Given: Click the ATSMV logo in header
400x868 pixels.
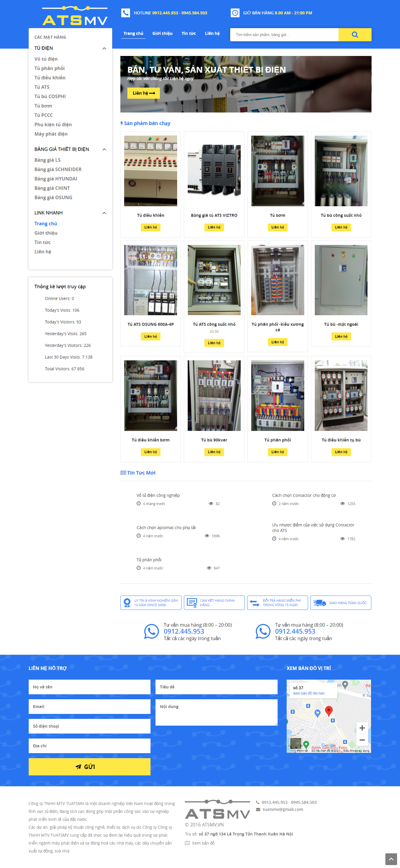Looking at the screenshot, I should tap(75, 16).
